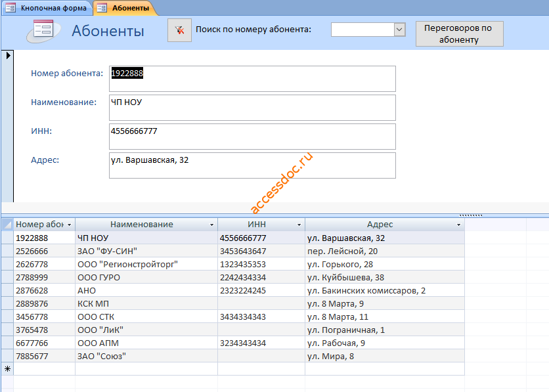Click subscriber number 3456778 cell
The height and width of the screenshot is (392, 549).
point(45,316)
